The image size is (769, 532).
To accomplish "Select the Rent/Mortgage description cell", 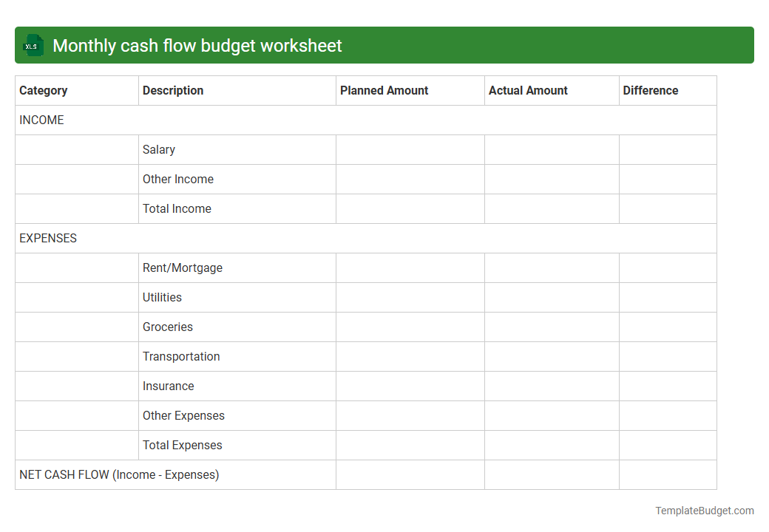I will [183, 267].
